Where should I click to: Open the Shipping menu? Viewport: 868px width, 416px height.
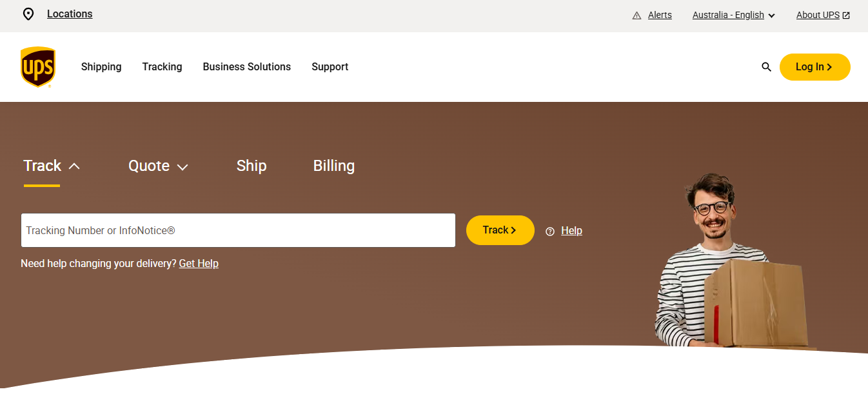pos(101,66)
